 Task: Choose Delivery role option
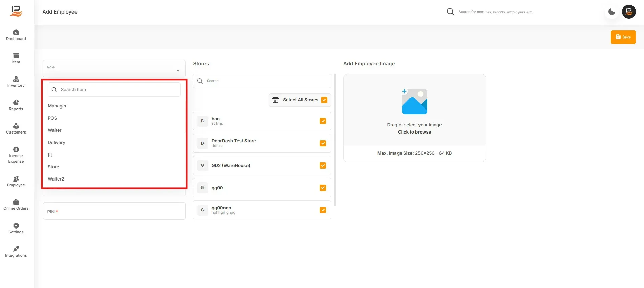[57, 142]
